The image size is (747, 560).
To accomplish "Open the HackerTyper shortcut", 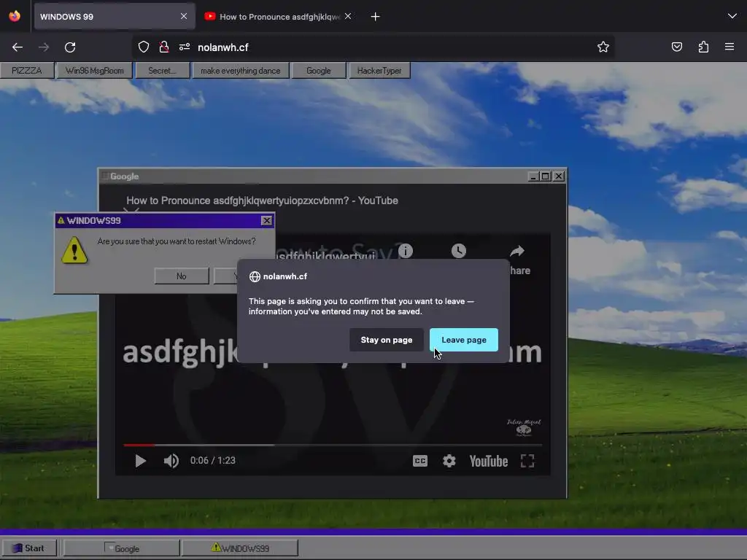I will click(379, 71).
